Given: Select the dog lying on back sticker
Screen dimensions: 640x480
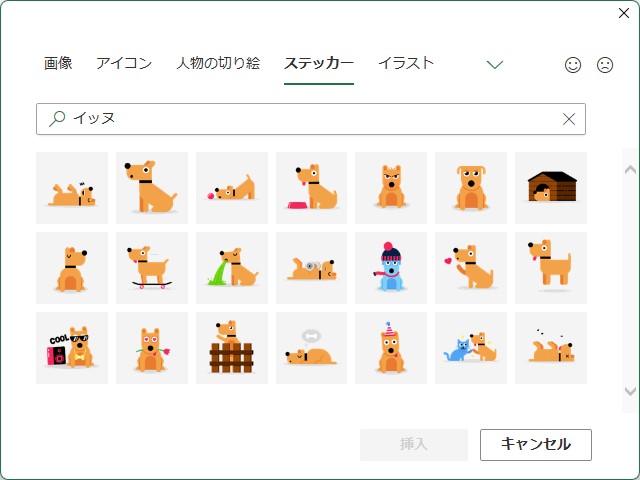Looking at the screenshot, I should pos(72,188).
